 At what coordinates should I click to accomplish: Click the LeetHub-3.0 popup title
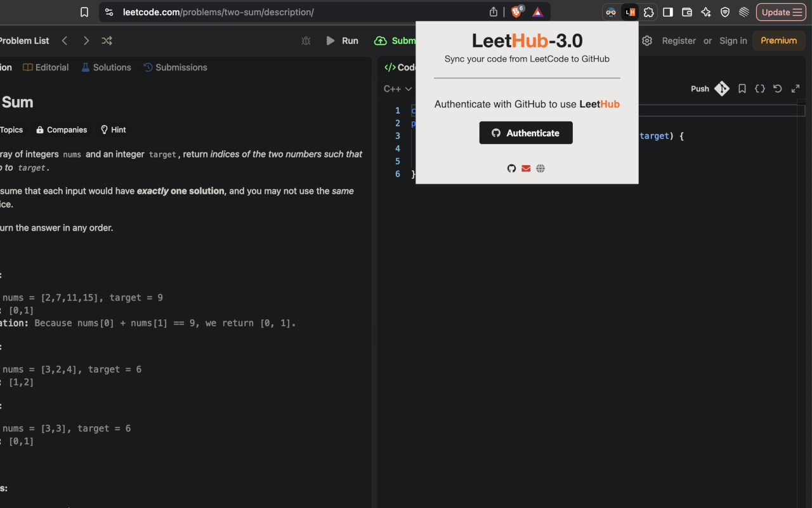(527, 41)
